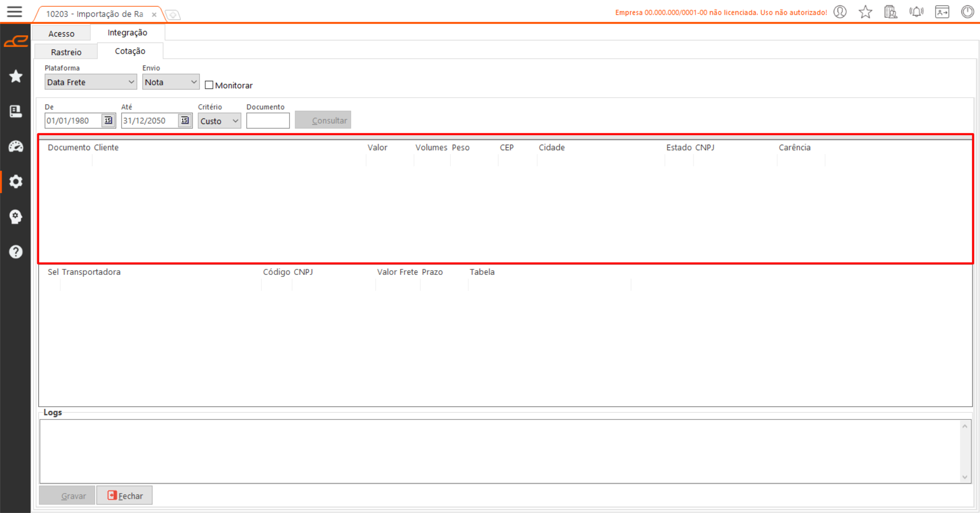Switch to the Acesso tab
The height and width of the screenshot is (513, 980).
tap(61, 34)
